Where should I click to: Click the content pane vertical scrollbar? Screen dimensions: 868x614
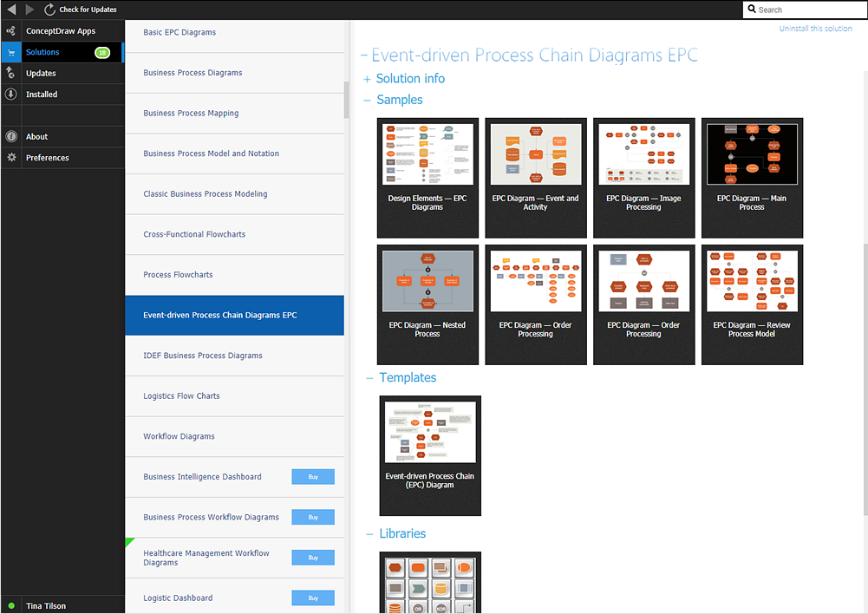865,379
